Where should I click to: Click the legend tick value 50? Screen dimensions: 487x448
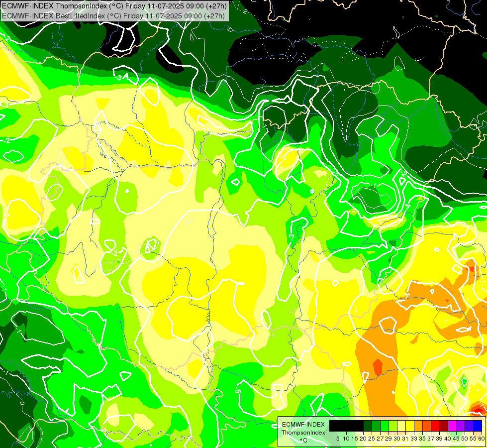click(465, 439)
